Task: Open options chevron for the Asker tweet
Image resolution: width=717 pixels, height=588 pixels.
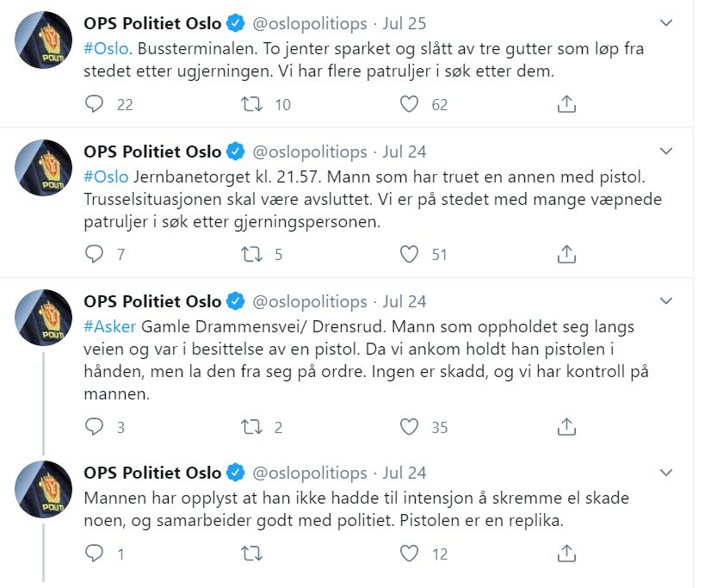Action: click(665, 301)
